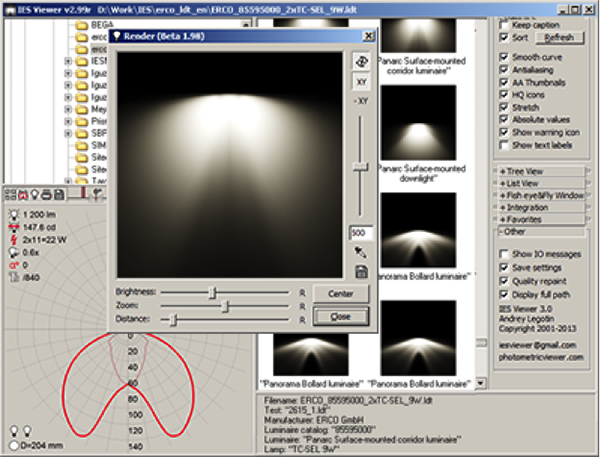Click the rotate view icon in Render window
Viewport: 600px width, 457px height.
coord(361,60)
